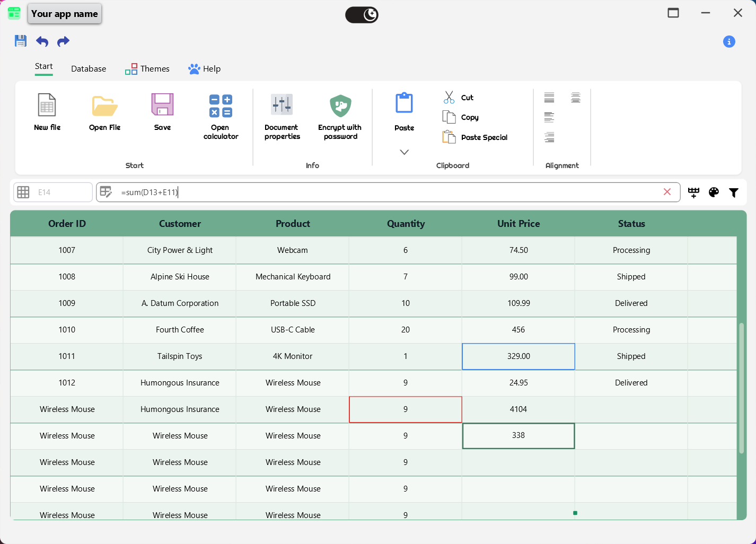This screenshot has height=544, width=756.
Task: Create a New file
Action: (x=47, y=112)
